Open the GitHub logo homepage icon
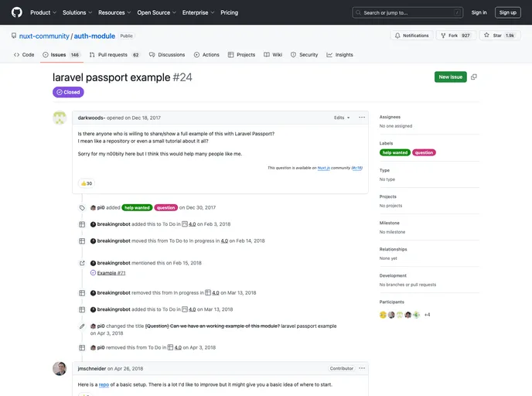 coord(17,12)
